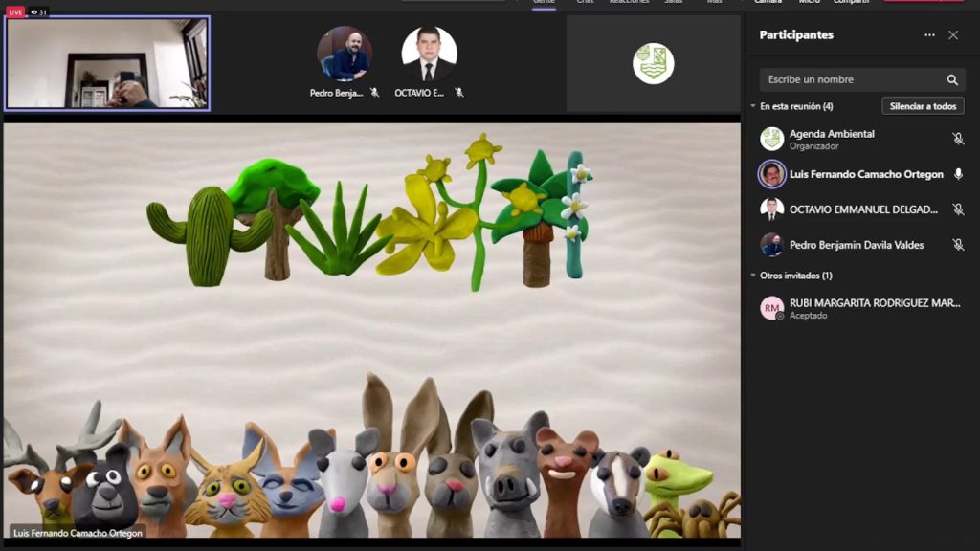Click the muted mic icon on Pedro Benja video tile
Image resolution: width=980 pixels, height=551 pixels.
pos(375,94)
